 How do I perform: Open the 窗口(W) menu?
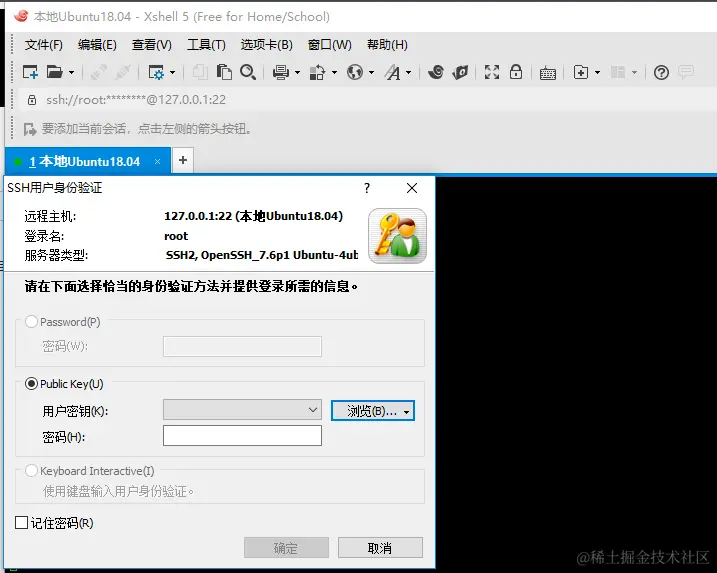tap(330, 45)
